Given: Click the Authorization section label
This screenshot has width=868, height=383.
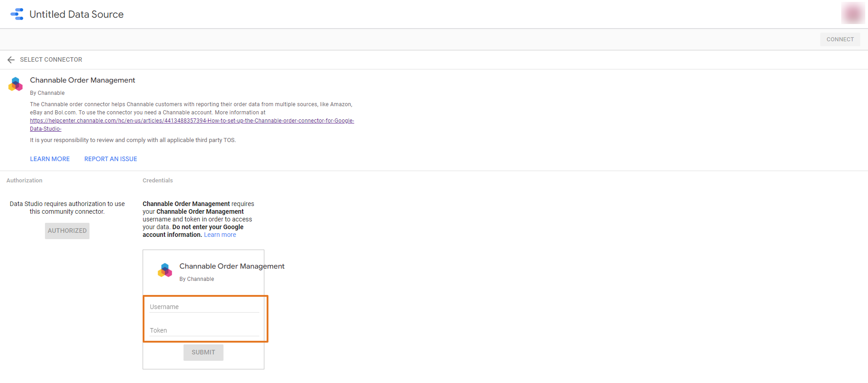Looking at the screenshot, I should point(25,180).
